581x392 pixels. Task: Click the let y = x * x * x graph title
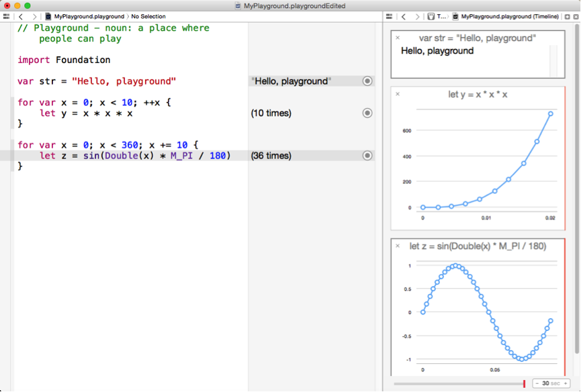coord(478,95)
